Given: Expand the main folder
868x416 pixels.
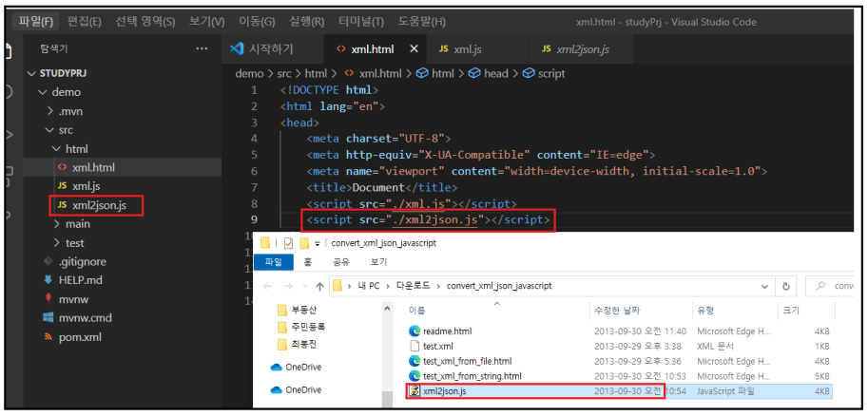Looking at the screenshot, I should pos(57,224).
